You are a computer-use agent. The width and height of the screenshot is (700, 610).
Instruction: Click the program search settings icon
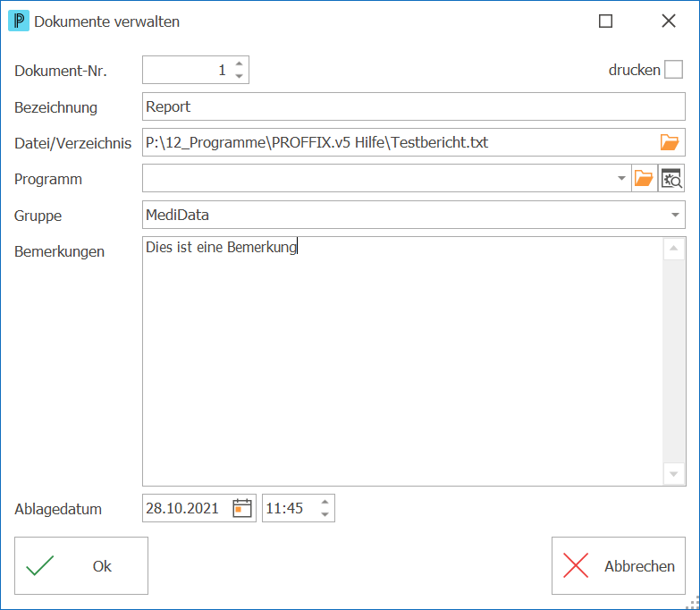pos(671,178)
